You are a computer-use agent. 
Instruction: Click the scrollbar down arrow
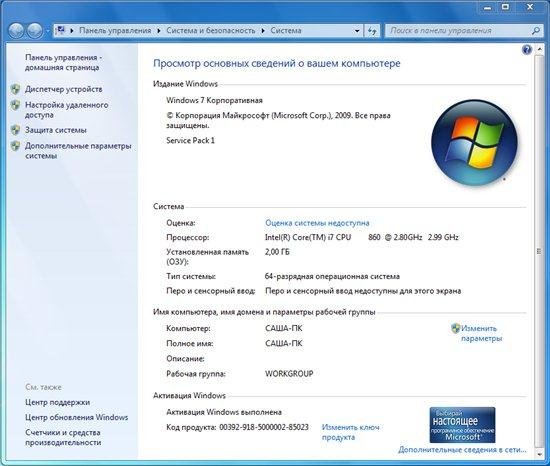coord(539,454)
